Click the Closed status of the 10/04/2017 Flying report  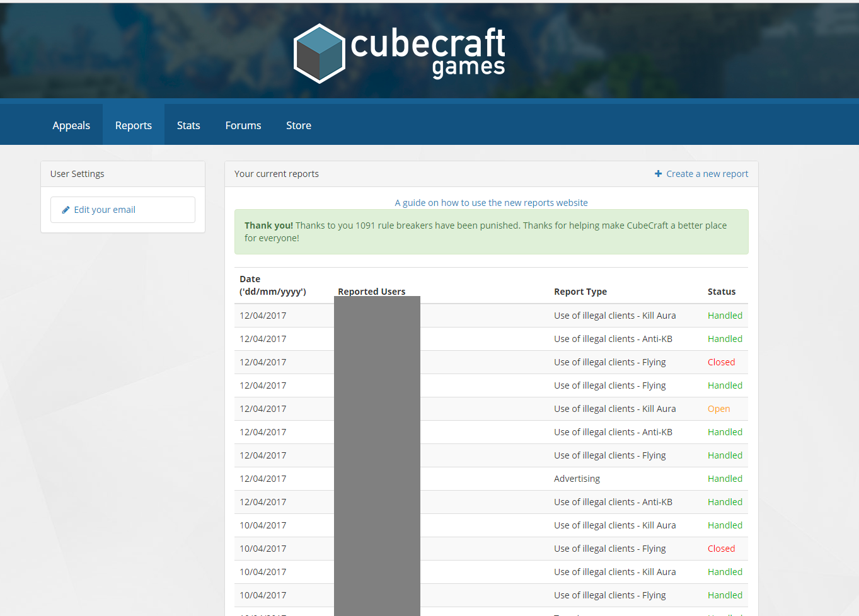coord(721,549)
